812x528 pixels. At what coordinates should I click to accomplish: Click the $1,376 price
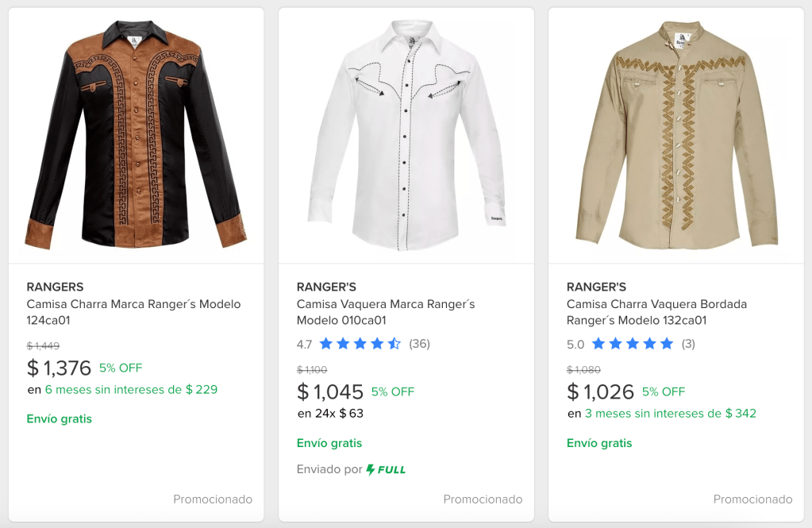(60, 368)
